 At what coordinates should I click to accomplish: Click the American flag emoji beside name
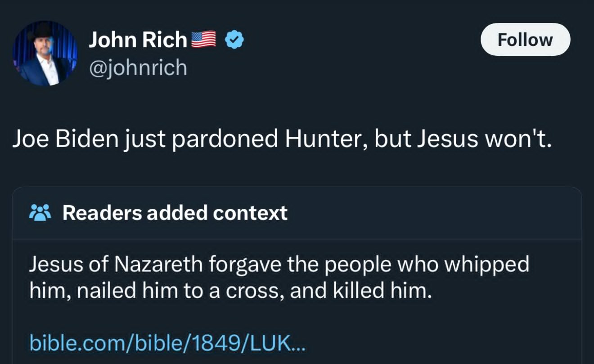pos(204,40)
